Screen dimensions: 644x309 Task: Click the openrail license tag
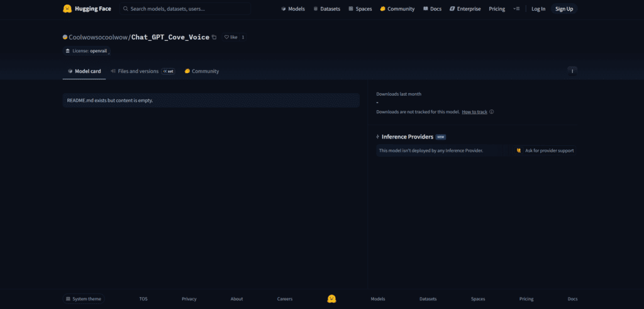tap(87, 51)
